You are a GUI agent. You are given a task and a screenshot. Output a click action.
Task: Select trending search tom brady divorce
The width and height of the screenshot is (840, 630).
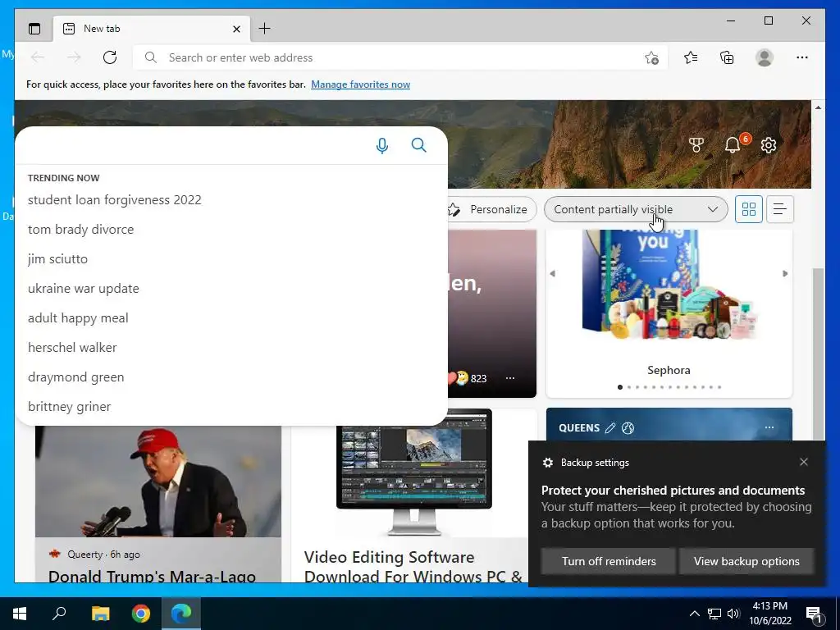pyautogui.click(x=81, y=230)
